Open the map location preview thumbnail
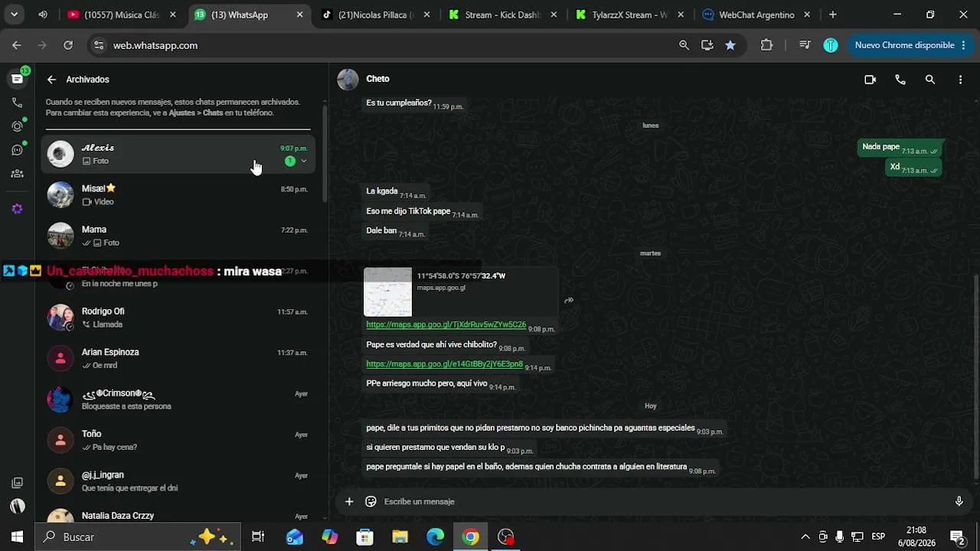 387,292
